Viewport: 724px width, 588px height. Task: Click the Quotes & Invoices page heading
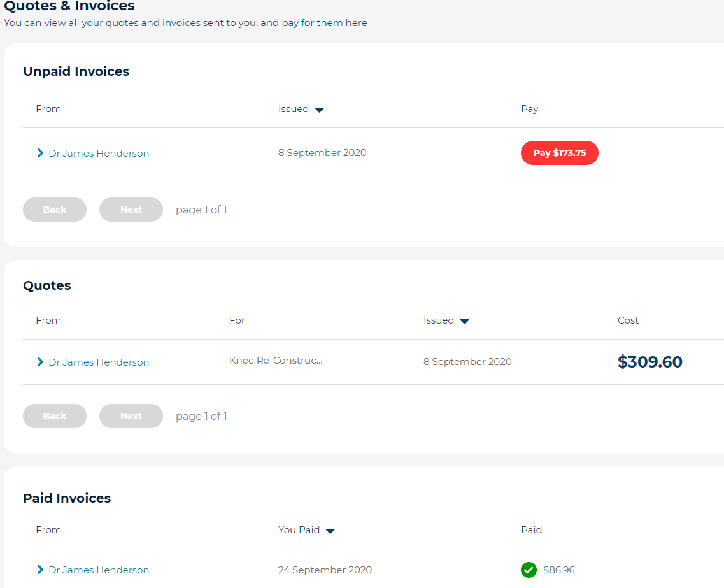coord(70,6)
